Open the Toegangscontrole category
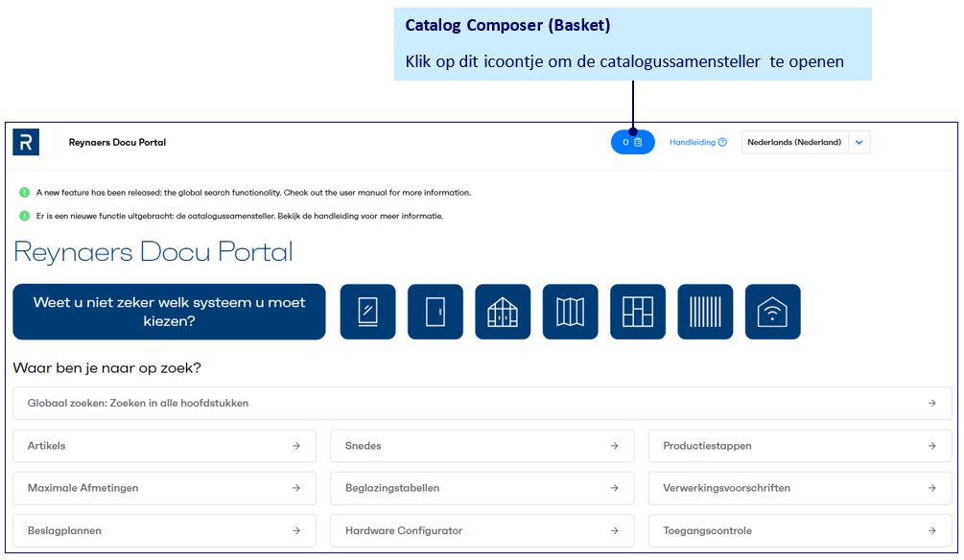Image resolution: width=964 pixels, height=560 pixels. pyautogui.click(x=800, y=530)
